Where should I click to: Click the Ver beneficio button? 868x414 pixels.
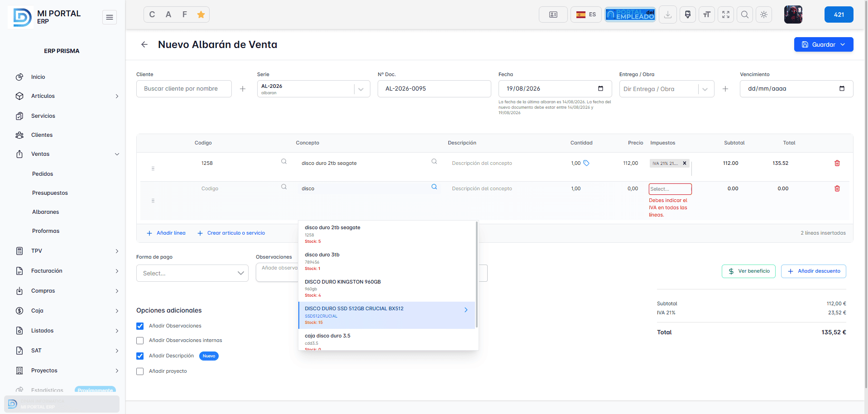748,271
